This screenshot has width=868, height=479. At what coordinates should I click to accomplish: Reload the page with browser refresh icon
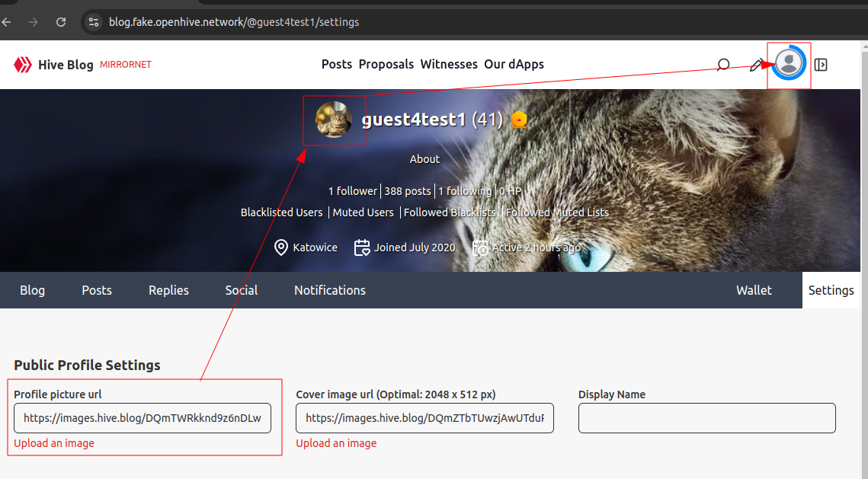[x=61, y=22]
